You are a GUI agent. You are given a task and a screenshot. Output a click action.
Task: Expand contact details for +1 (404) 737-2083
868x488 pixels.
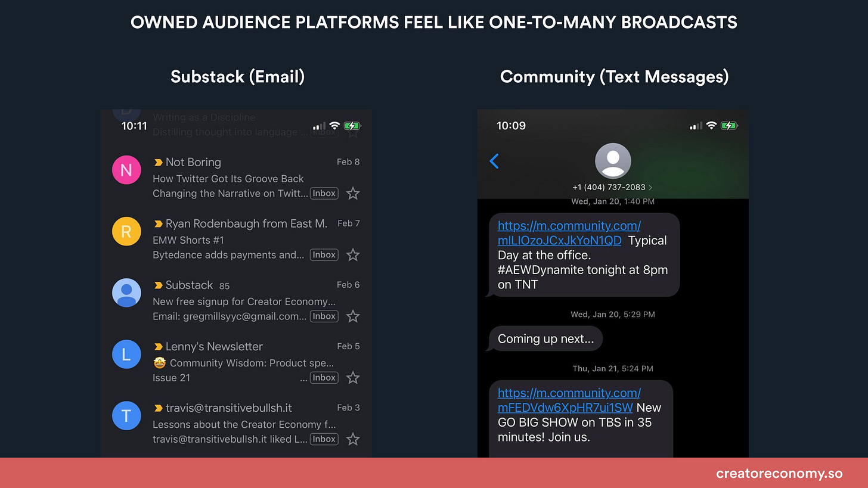(612, 187)
